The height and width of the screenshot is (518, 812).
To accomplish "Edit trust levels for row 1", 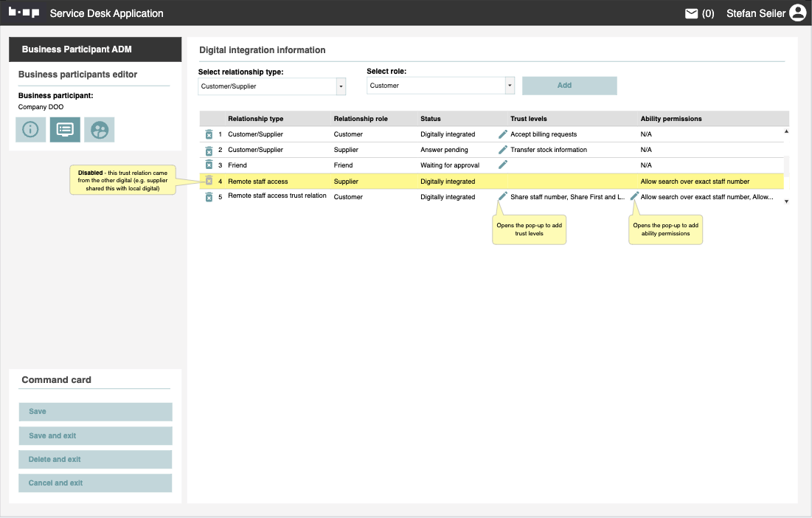I will pos(503,134).
